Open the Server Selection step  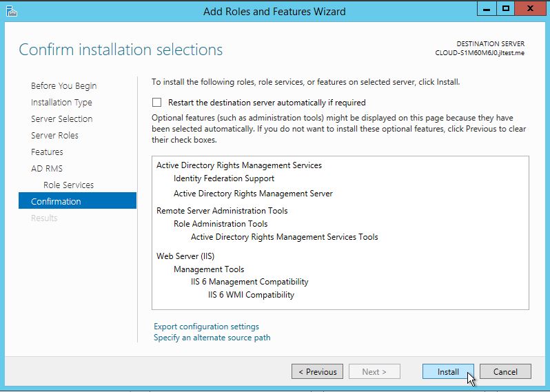62,119
